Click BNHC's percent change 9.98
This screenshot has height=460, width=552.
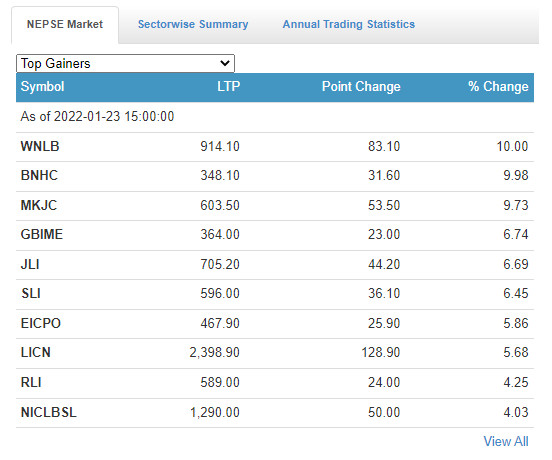click(x=516, y=175)
